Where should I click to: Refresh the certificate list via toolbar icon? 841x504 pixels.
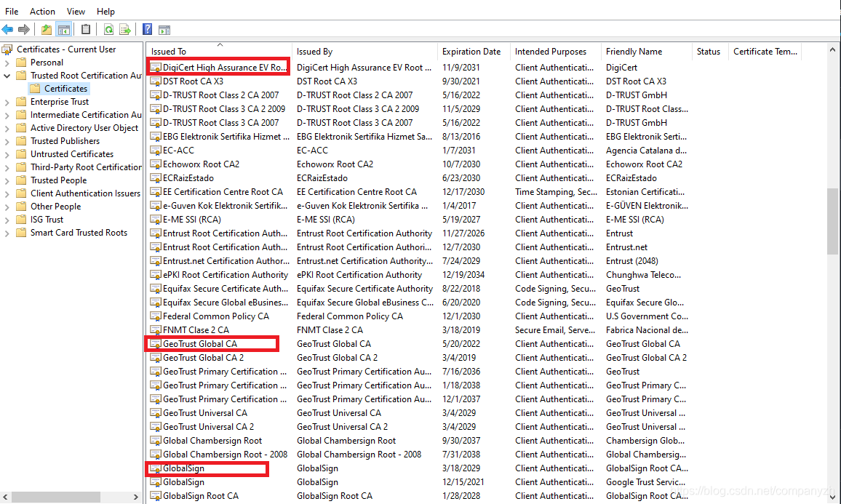(108, 30)
